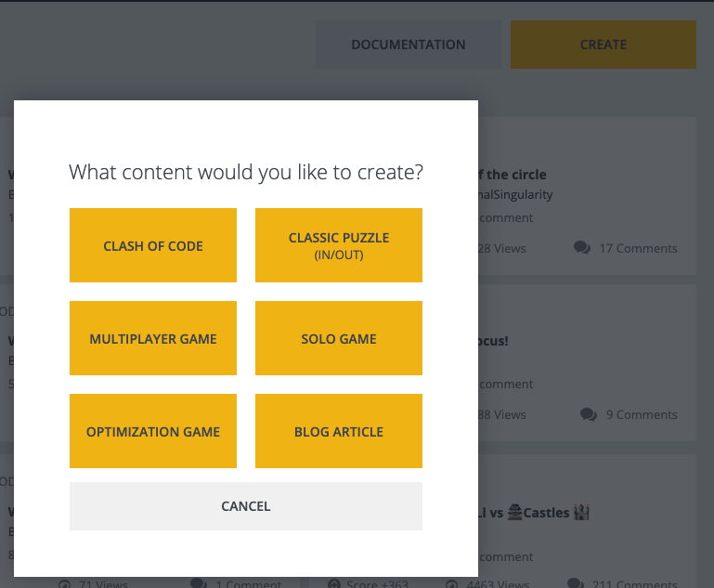Click the yellow Create button
Screen dimensions: 714x588
point(604,45)
